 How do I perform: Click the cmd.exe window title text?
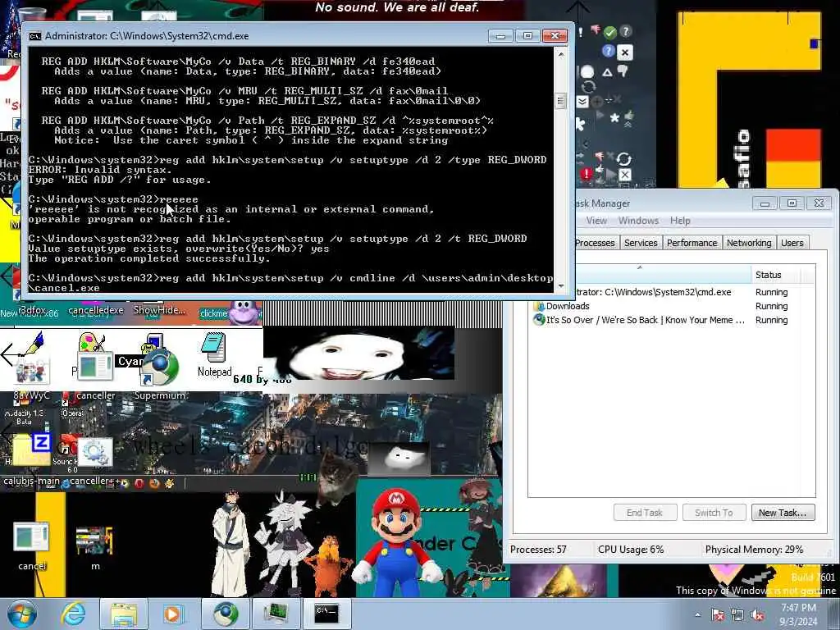[147, 36]
